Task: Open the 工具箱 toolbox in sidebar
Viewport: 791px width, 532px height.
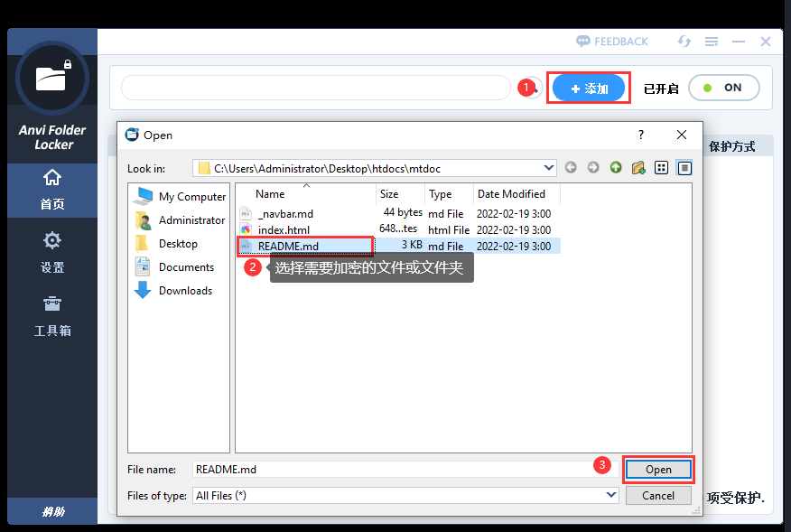Action: [52, 314]
